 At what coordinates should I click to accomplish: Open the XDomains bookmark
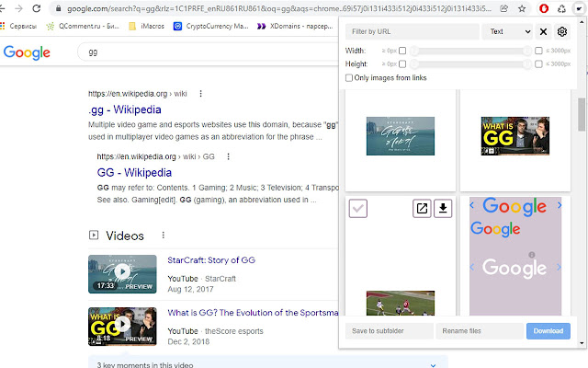point(295,26)
